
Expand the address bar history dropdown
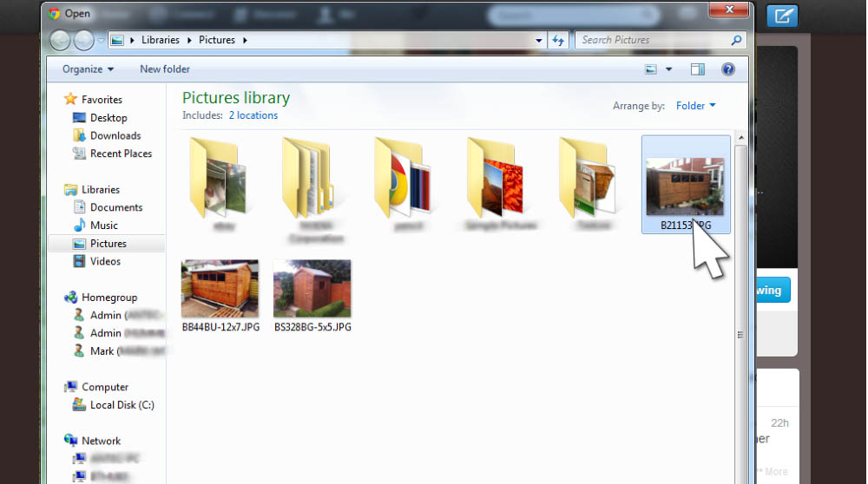[539, 40]
